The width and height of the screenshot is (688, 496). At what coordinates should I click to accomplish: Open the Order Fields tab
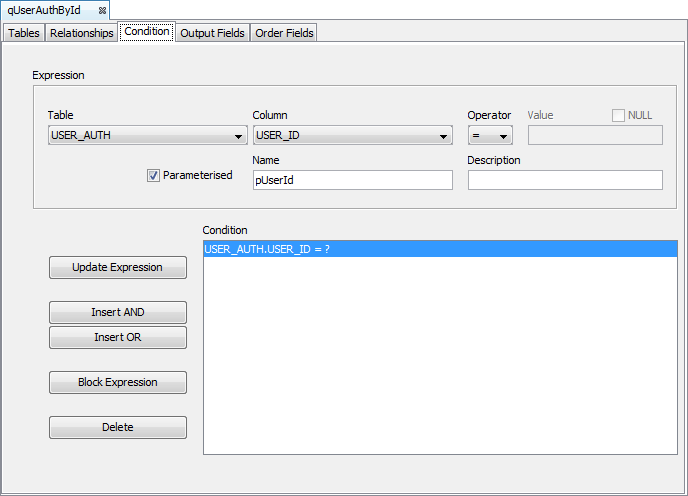(x=284, y=33)
